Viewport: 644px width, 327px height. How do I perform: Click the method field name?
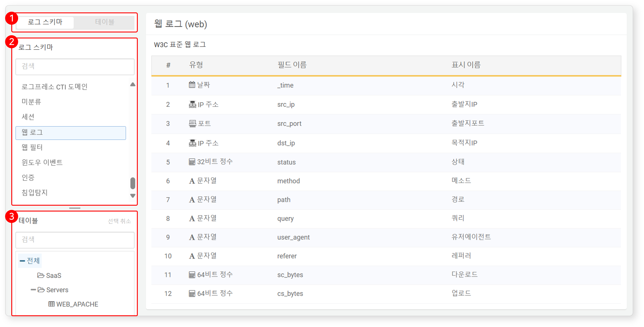(288, 181)
